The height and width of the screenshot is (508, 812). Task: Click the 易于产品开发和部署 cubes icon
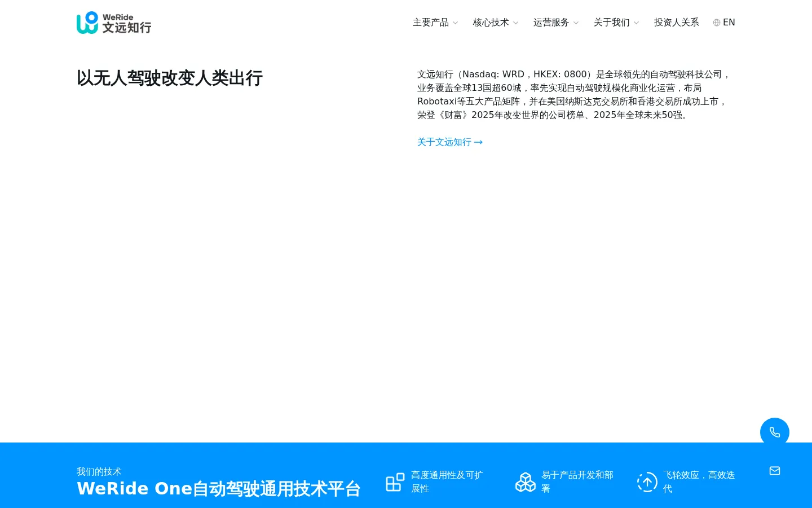pos(526,482)
